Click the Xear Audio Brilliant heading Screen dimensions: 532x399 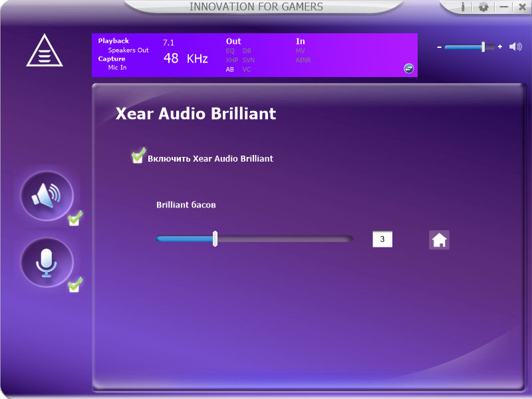coord(196,114)
